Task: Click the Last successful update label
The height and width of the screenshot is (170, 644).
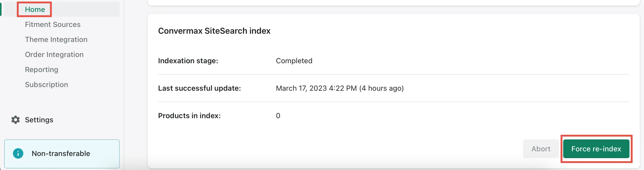Action: (x=199, y=88)
